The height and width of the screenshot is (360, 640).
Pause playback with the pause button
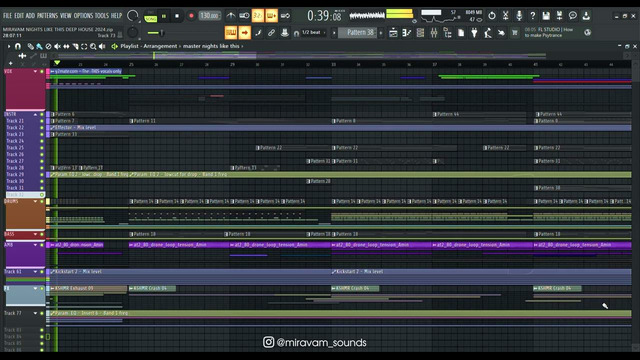click(x=164, y=16)
